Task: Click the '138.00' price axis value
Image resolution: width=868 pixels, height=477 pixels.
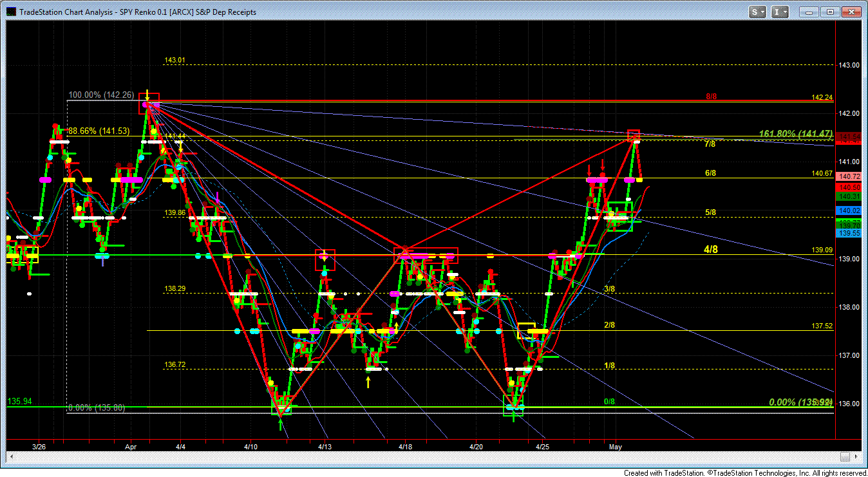Action: click(849, 307)
